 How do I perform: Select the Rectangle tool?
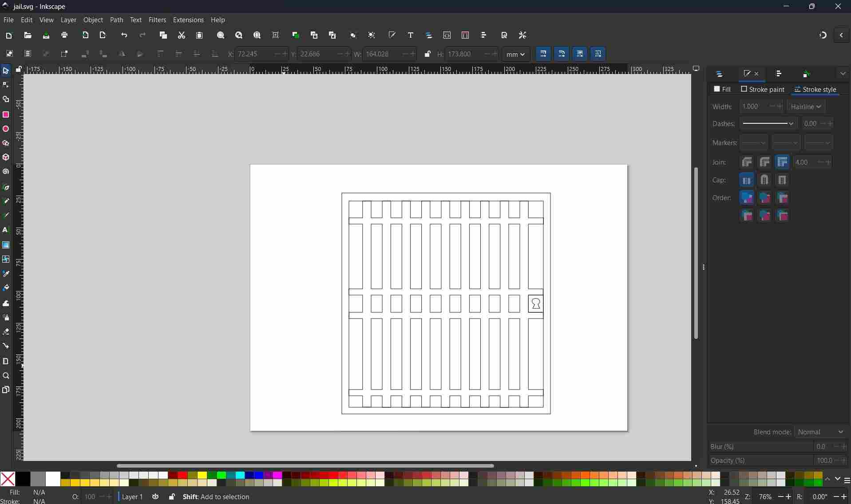(6, 114)
